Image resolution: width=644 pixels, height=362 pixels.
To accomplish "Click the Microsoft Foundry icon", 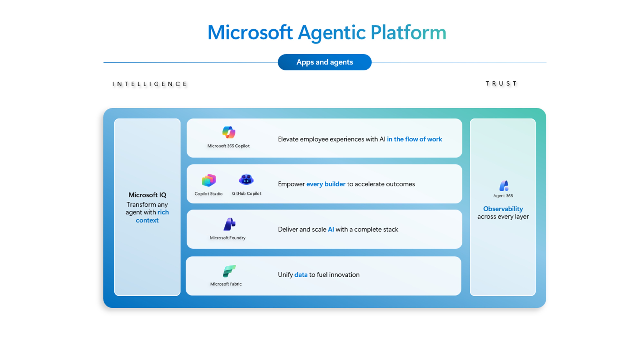I will [x=229, y=224].
